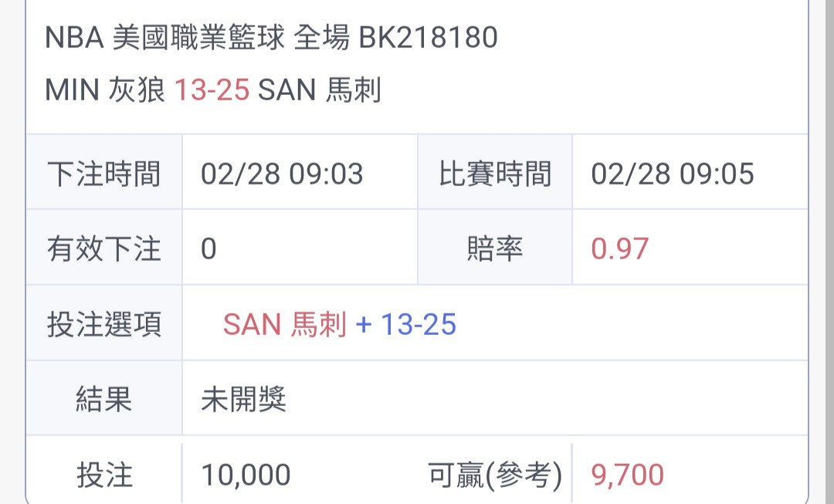
Task: Select the match time 02/28 09:05
Action: [673, 174]
